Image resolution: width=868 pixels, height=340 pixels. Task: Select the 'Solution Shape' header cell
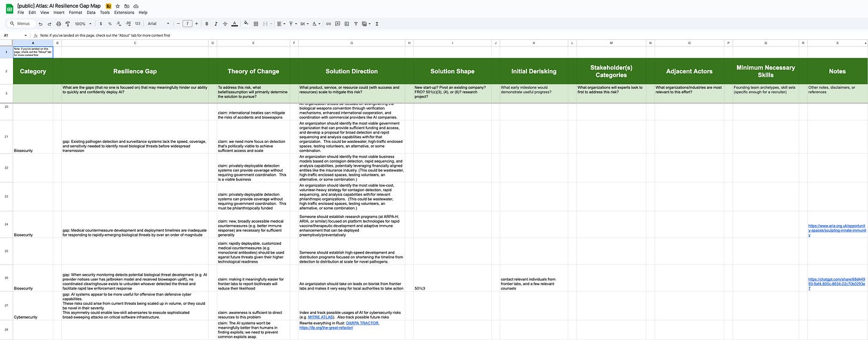click(452, 71)
